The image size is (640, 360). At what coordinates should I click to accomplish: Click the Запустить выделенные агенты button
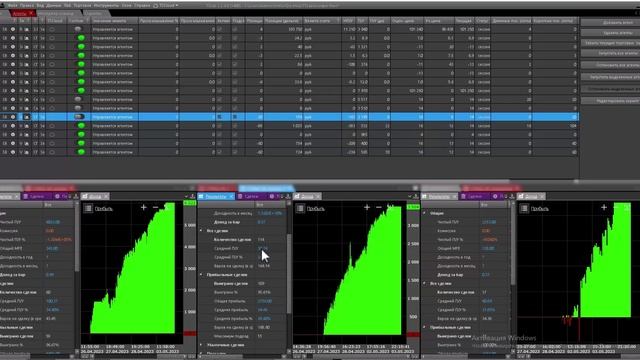[610, 77]
